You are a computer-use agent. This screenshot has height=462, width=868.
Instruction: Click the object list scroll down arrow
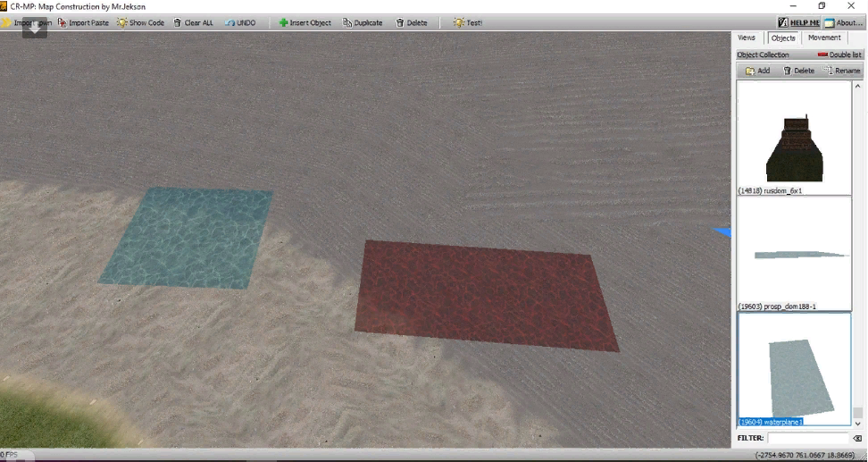(857, 424)
